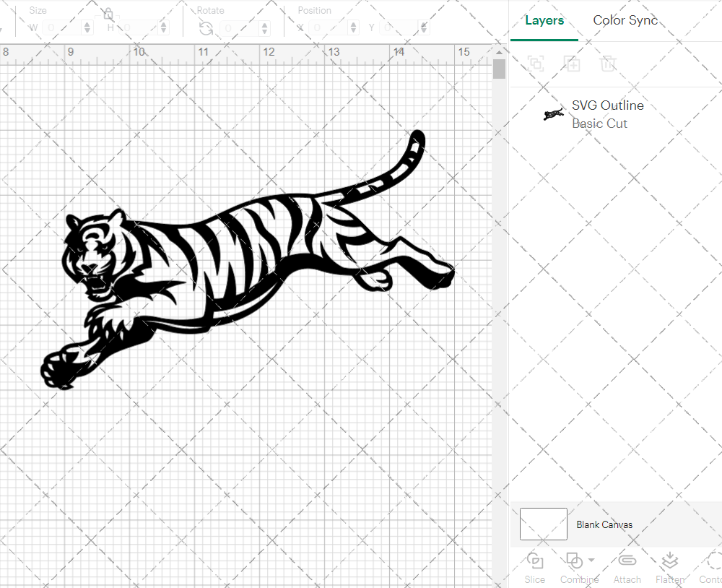The height and width of the screenshot is (588, 722).
Task: Click the Group layers icon
Action: pos(536,63)
